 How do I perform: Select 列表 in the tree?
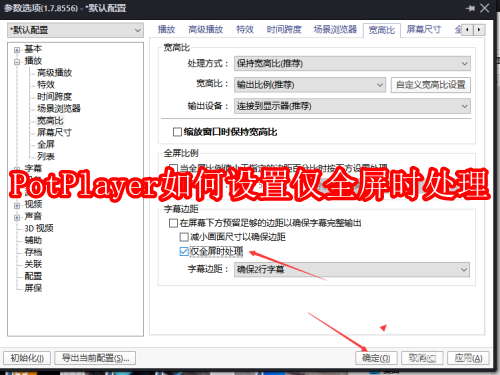46,156
